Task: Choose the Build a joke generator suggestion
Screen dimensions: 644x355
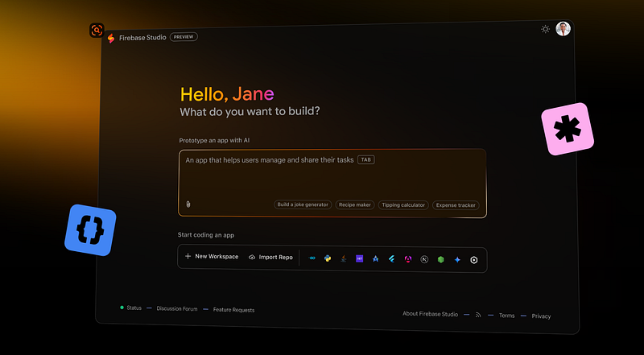Action: (303, 204)
